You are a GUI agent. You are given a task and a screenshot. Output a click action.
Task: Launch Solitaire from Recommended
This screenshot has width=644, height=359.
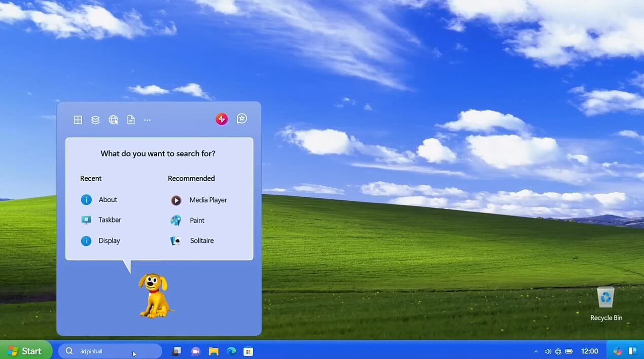pos(201,240)
